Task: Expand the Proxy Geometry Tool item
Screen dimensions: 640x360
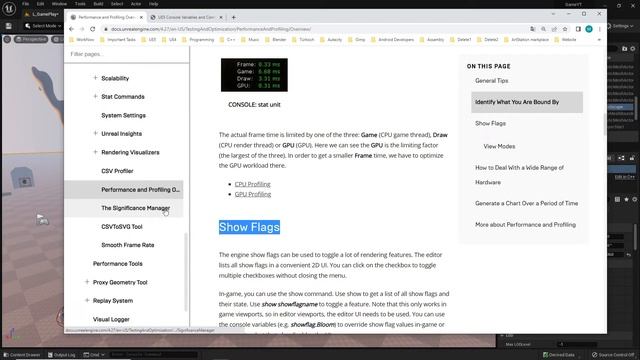Action: [87, 282]
